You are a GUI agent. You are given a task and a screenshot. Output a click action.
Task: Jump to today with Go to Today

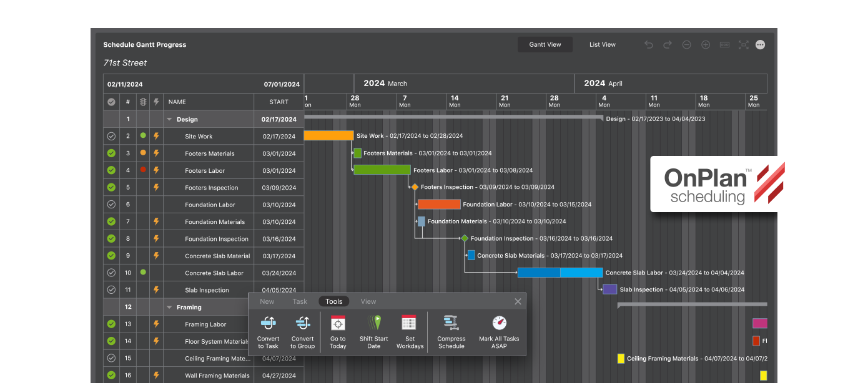338,323
